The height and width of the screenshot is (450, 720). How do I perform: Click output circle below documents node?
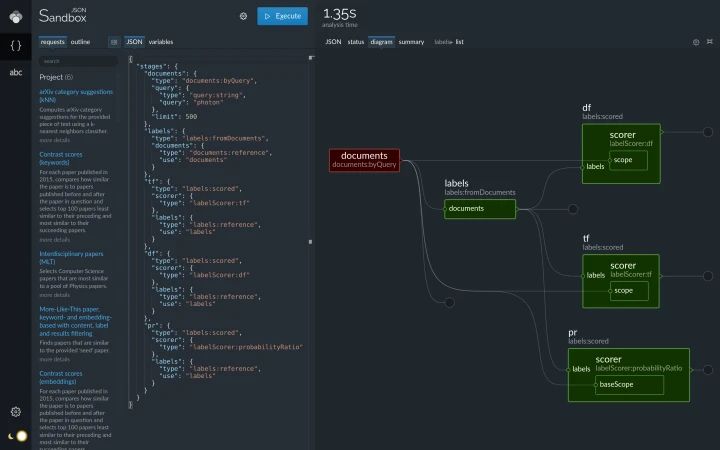[x=450, y=302]
